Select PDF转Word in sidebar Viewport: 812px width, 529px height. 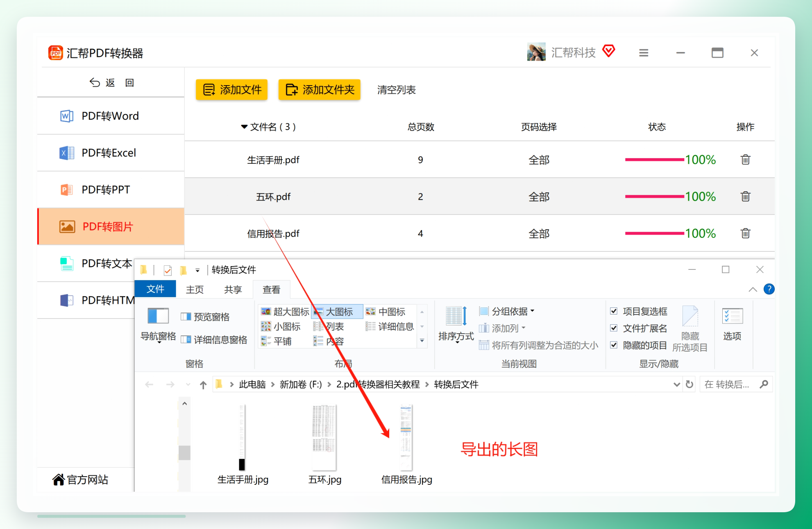(111, 116)
